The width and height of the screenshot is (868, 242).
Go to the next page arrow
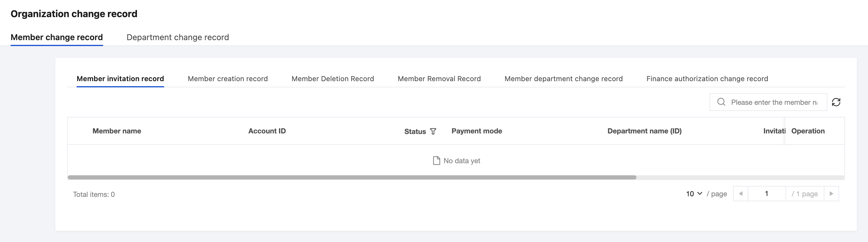(831, 194)
